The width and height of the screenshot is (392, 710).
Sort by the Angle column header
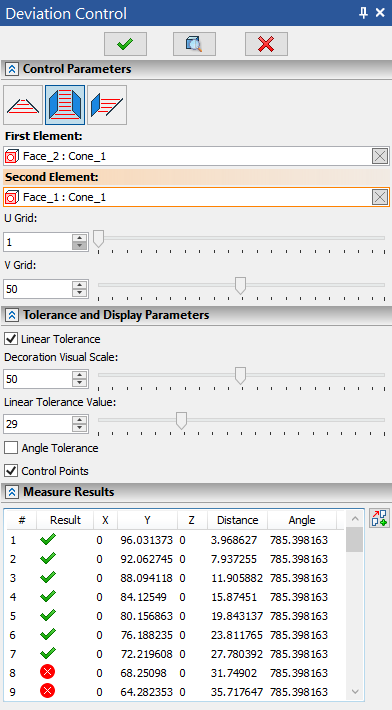point(302,520)
